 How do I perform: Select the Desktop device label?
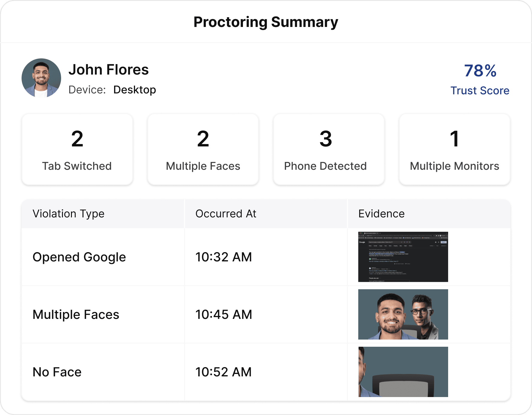pos(134,89)
